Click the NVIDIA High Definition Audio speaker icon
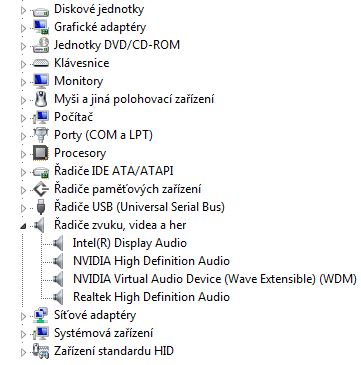Viewport: 361px width, 365px height. tap(58, 261)
